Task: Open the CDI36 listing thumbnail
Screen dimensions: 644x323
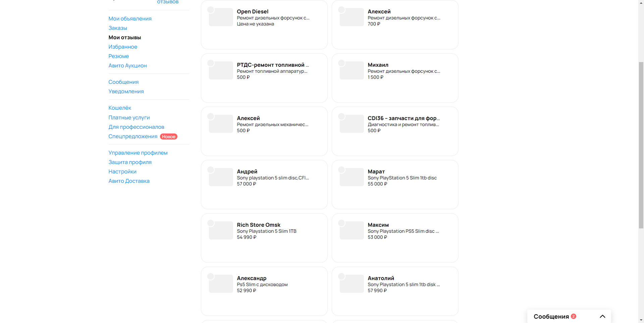Action: pyautogui.click(x=352, y=124)
